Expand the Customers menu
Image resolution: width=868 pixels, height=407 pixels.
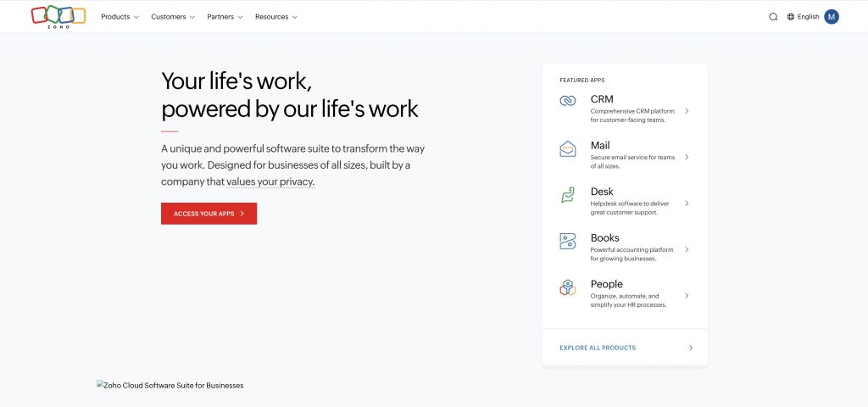(x=173, y=17)
